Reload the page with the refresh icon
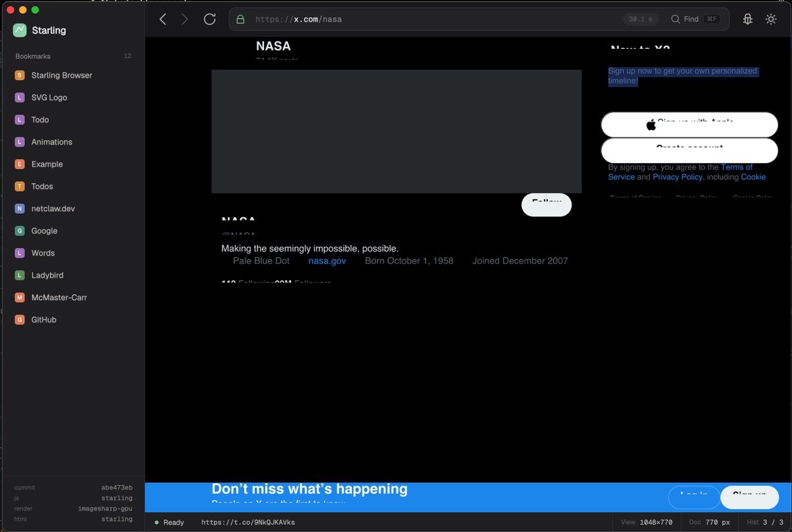Image resolution: width=792 pixels, height=532 pixels. (210, 19)
